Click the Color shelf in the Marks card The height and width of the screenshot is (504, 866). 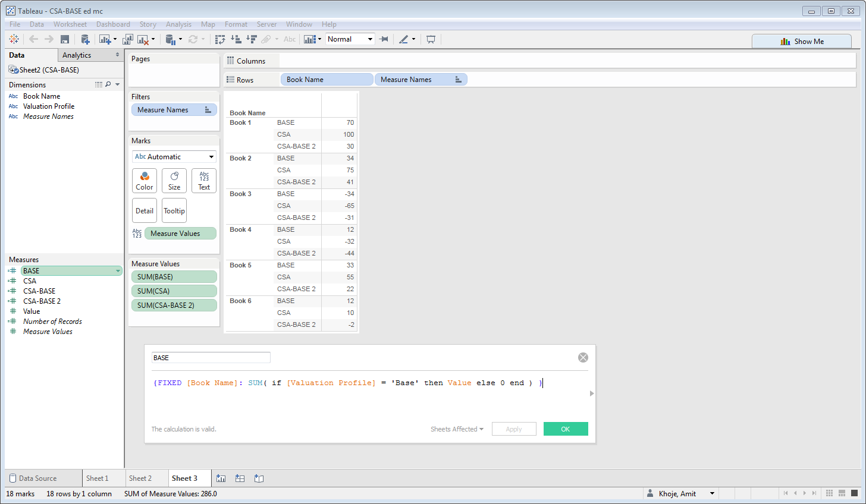144,181
